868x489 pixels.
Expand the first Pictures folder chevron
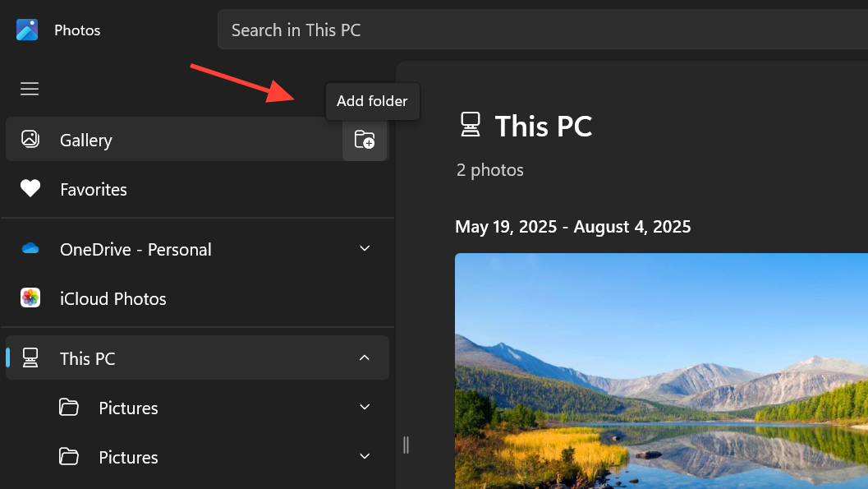pos(365,407)
